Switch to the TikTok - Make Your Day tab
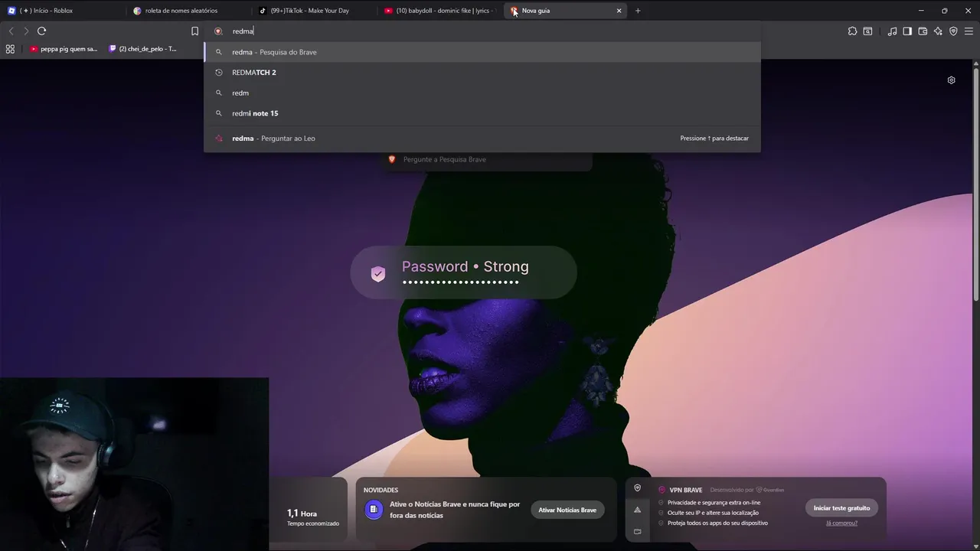The height and width of the screenshot is (551, 980). (x=314, y=11)
